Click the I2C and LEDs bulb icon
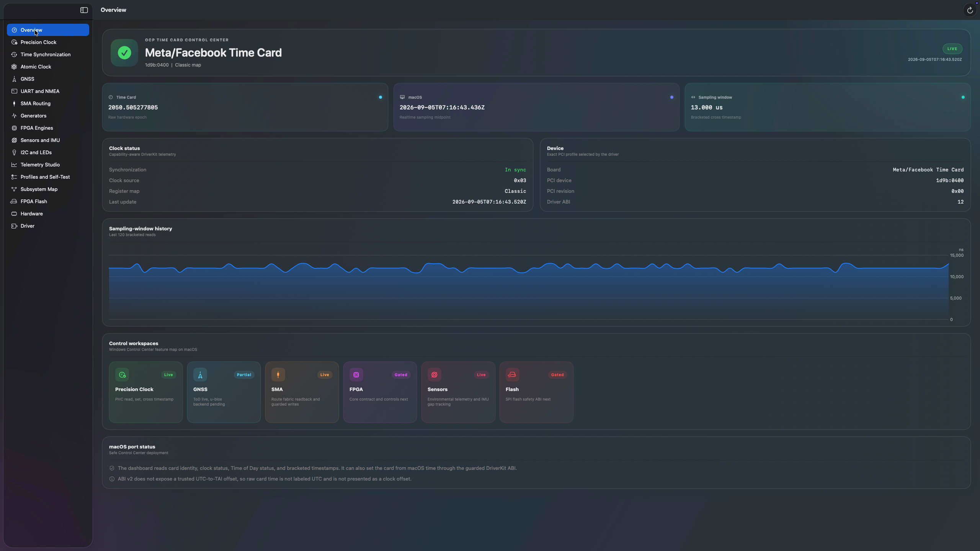This screenshot has height=551, width=980. click(x=14, y=152)
